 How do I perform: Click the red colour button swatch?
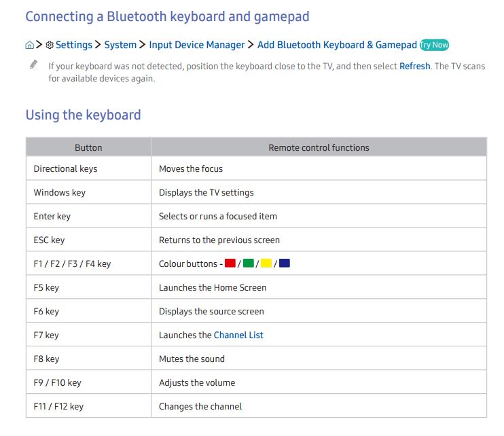click(230, 264)
